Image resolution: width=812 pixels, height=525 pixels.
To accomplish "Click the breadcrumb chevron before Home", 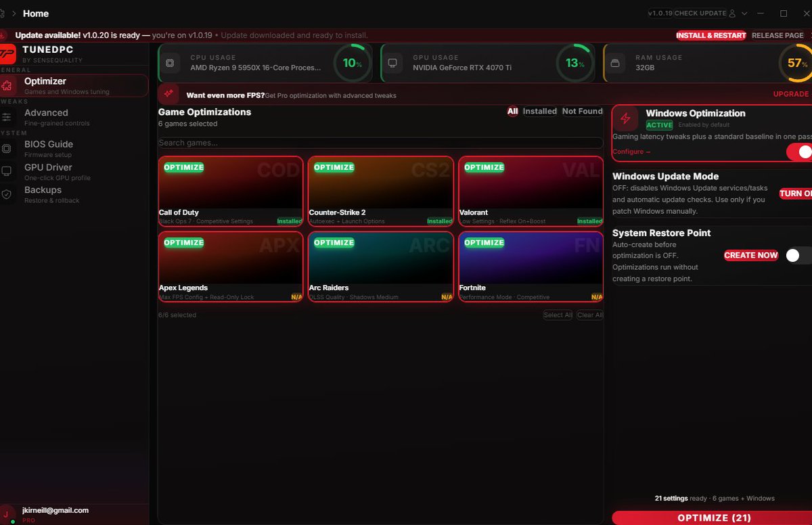I will click(14, 14).
